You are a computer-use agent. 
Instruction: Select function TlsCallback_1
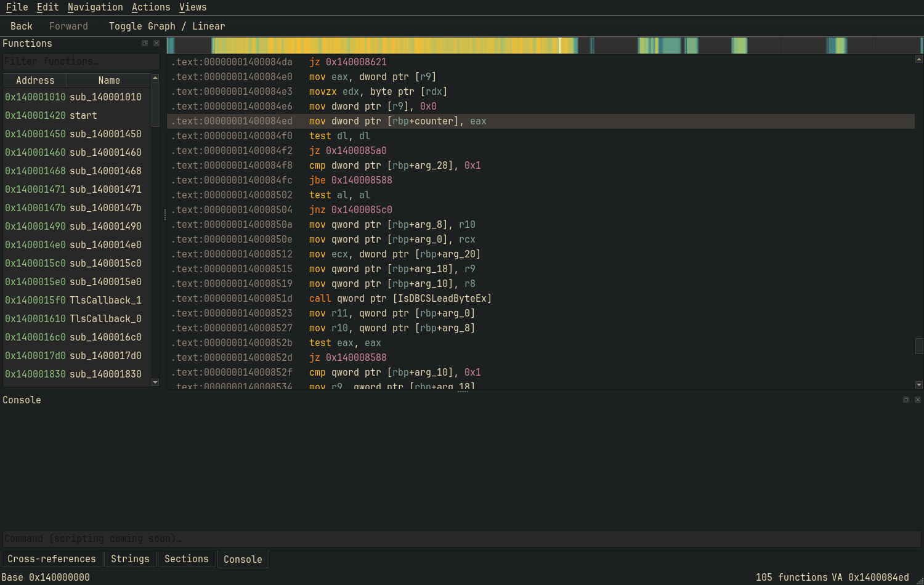[x=77, y=301]
